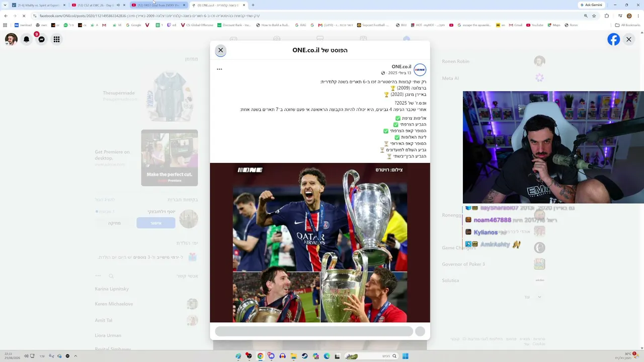Open Google Chrome from the taskbar

pos(260,356)
